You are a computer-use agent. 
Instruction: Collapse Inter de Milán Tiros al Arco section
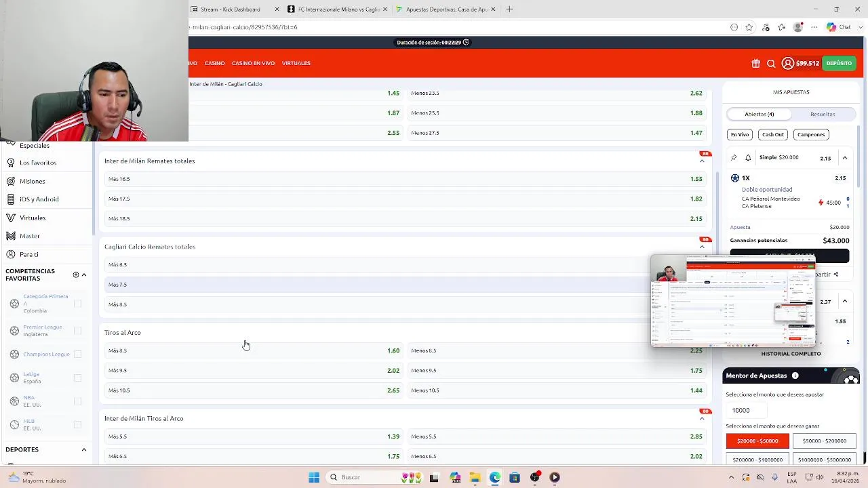[x=702, y=418]
